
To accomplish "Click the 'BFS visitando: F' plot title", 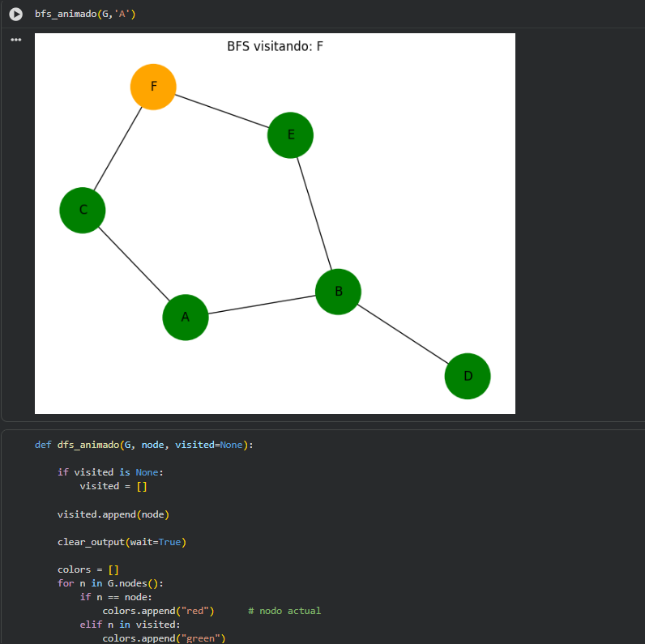I will click(275, 46).
